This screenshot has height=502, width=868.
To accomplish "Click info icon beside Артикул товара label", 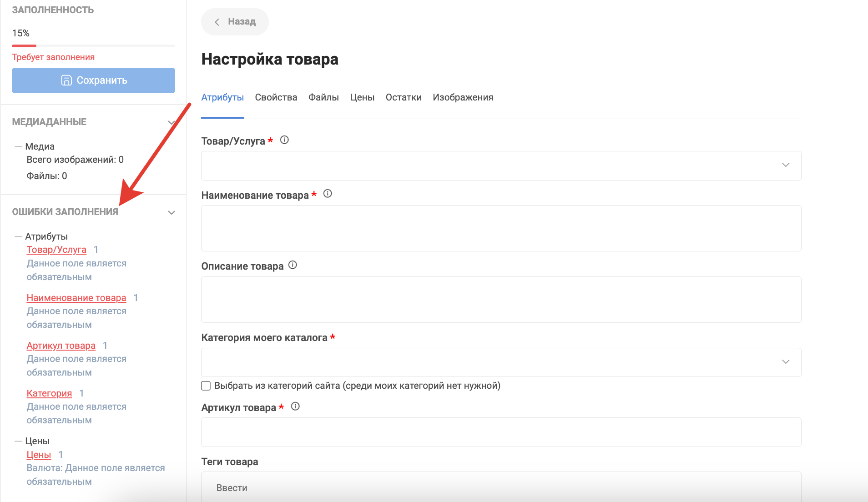I will [295, 407].
